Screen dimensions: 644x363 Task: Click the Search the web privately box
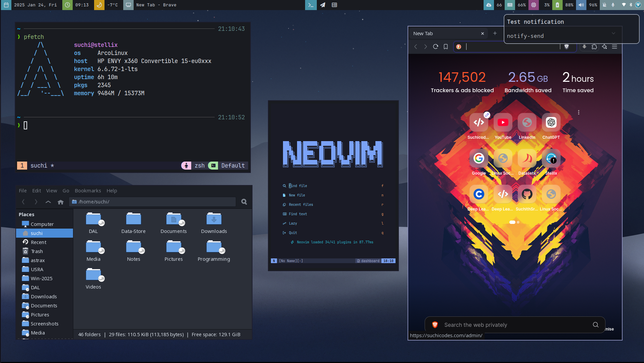[515, 324]
